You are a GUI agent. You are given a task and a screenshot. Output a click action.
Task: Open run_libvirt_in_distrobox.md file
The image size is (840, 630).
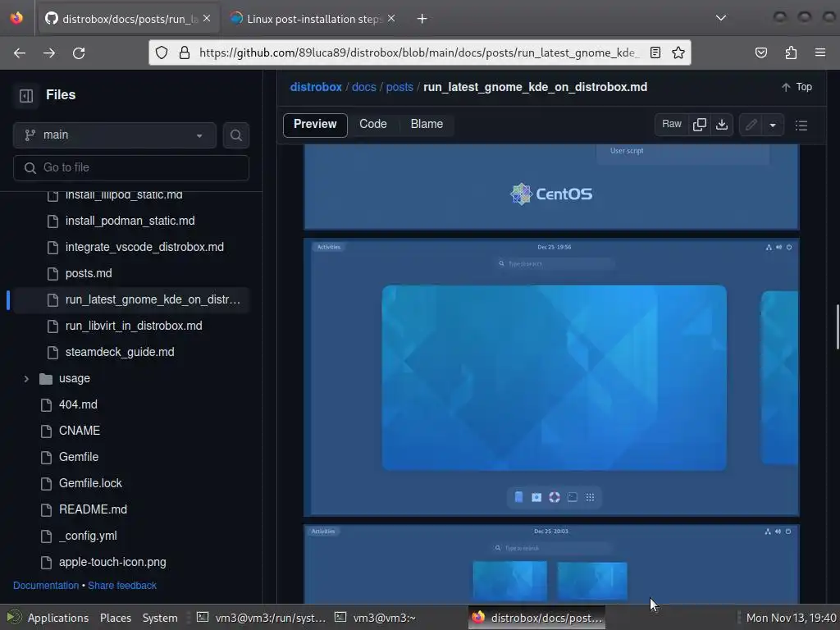coord(134,326)
